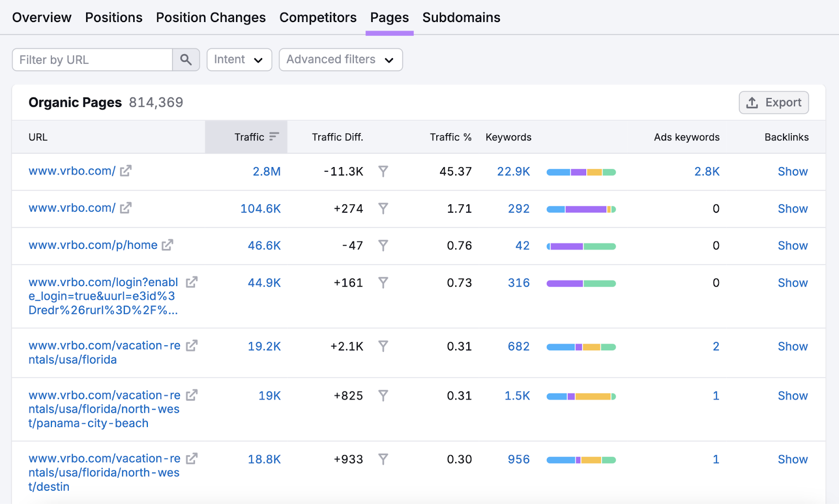This screenshot has height=504, width=839.
Task: Click the ads keywords value 2 in florida row
Action: 716,346
